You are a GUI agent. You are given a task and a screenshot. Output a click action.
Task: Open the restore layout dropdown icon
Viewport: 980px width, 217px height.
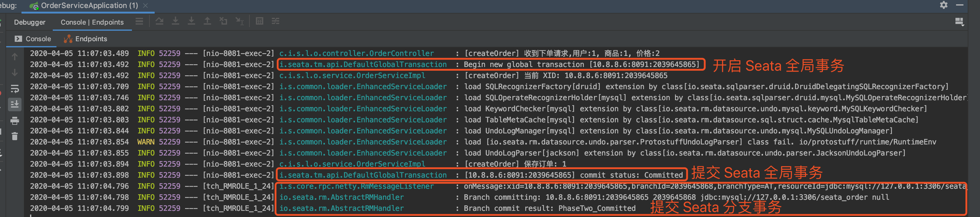pyautogui.click(x=959, y=22)
